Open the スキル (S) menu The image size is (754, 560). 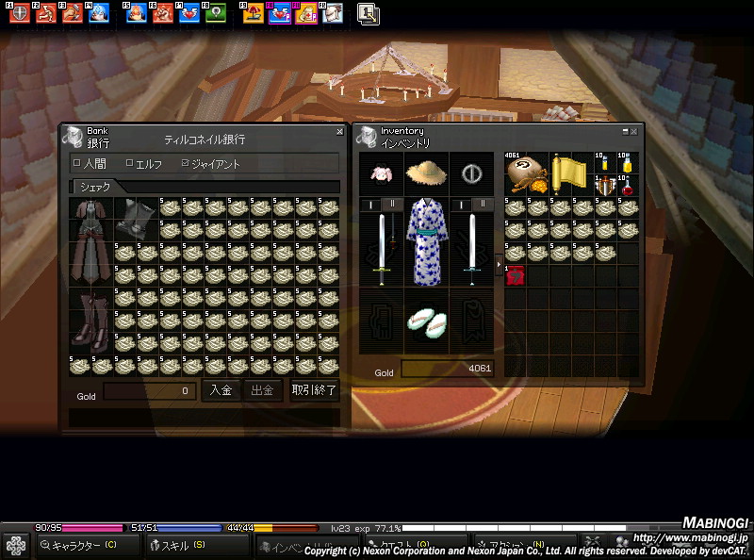[197, 545]
